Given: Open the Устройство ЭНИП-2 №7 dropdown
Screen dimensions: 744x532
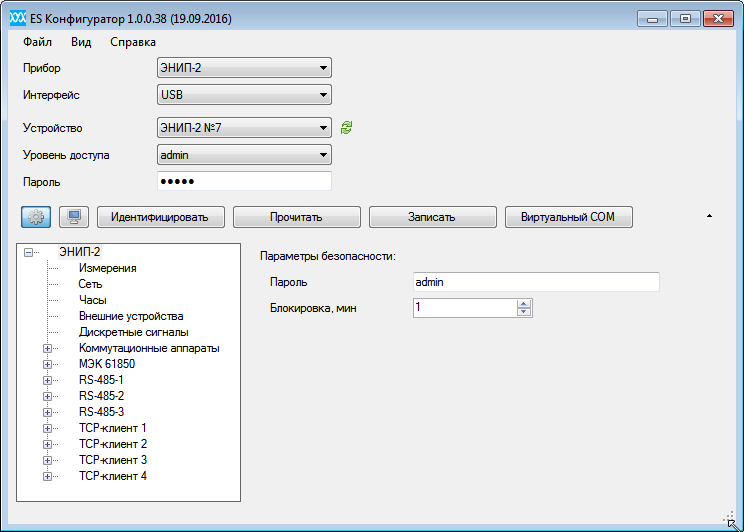Looking at the screenshot, I should [244, 127].
